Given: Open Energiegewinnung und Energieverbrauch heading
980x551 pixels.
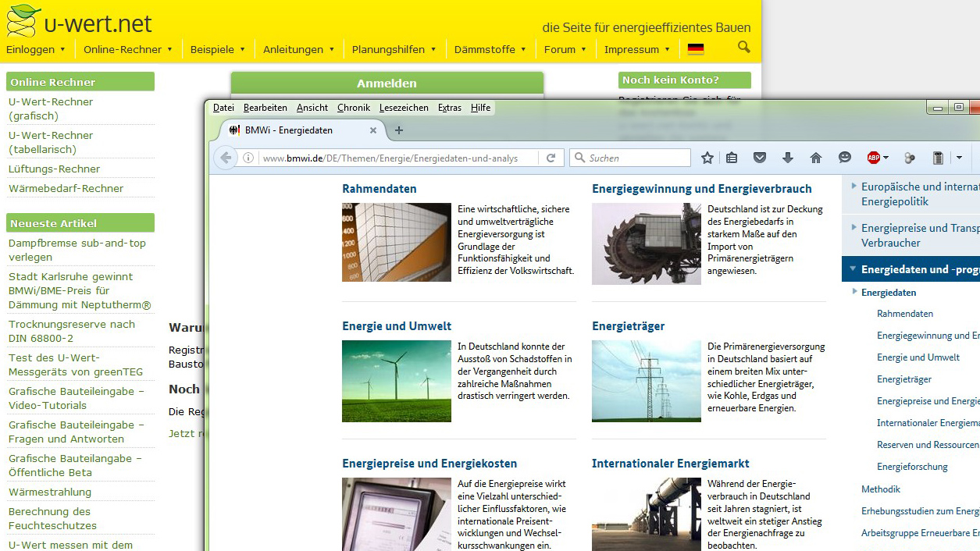Looking at the screenshot, I should coord(702,189).
